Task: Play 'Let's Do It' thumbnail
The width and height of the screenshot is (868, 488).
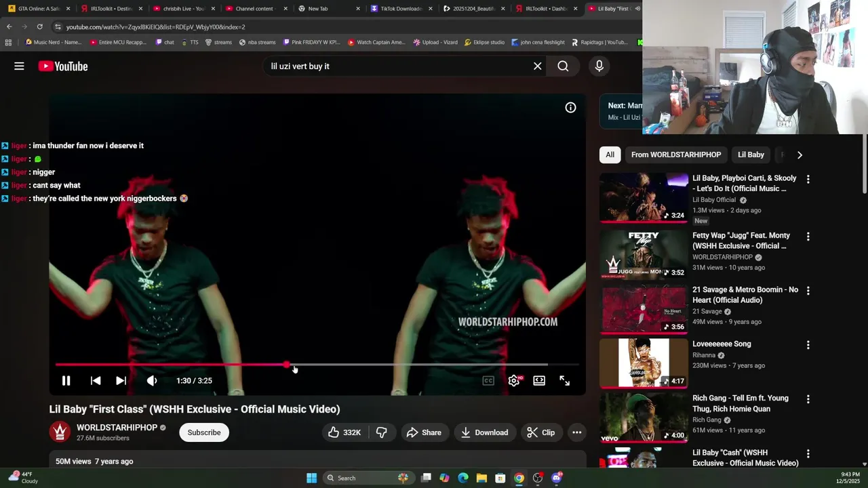Action: pos(644,197)
